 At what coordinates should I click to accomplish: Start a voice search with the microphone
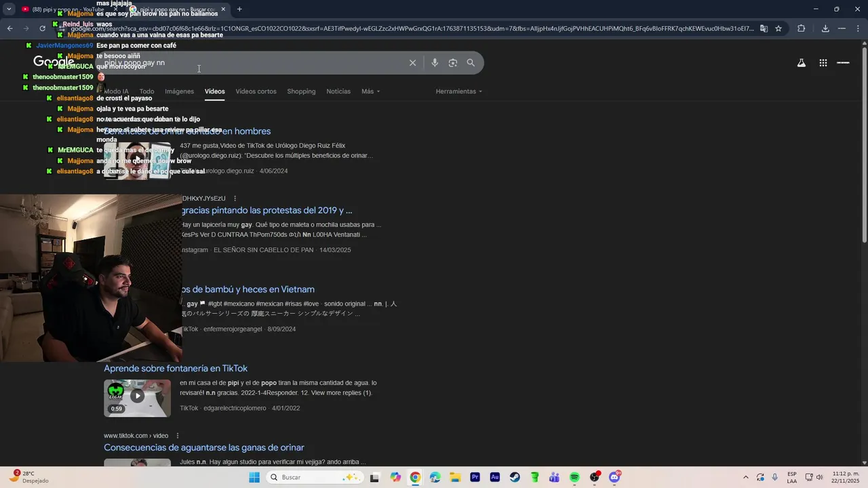pyautogui.click(x=435, y=63)
